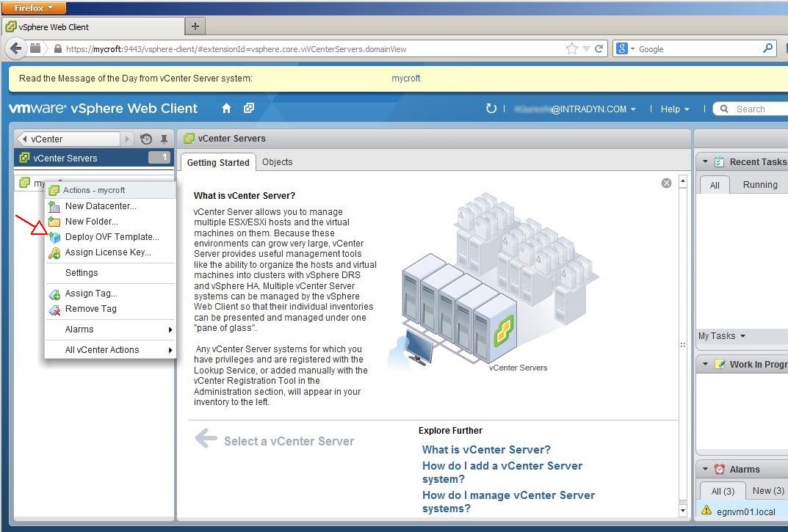788x532 pixels.
Task: Go back to vCenter in navigator
Action: (x=68, y=139)
